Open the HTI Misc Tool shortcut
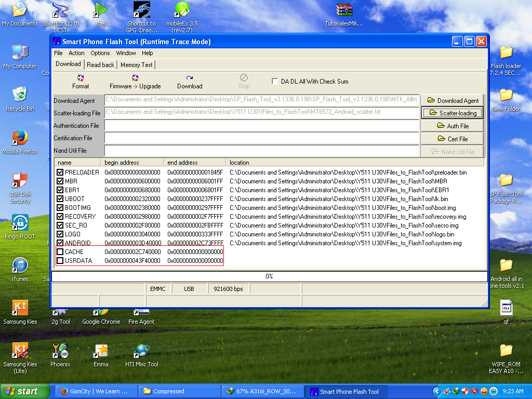The width and height of the screenshot is (532, 399). [x=141, y=352]
